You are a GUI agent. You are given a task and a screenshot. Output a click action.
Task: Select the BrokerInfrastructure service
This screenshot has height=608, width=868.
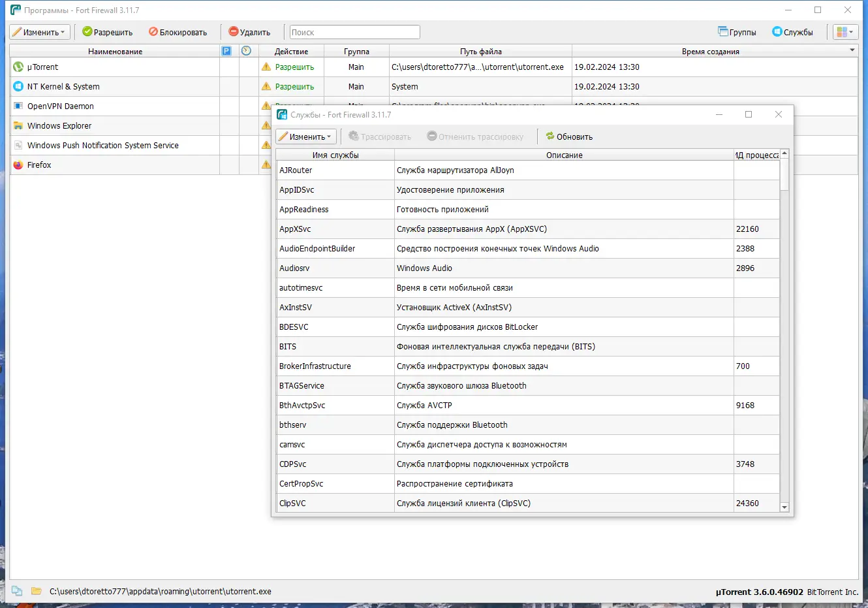[x=315, y=366]
